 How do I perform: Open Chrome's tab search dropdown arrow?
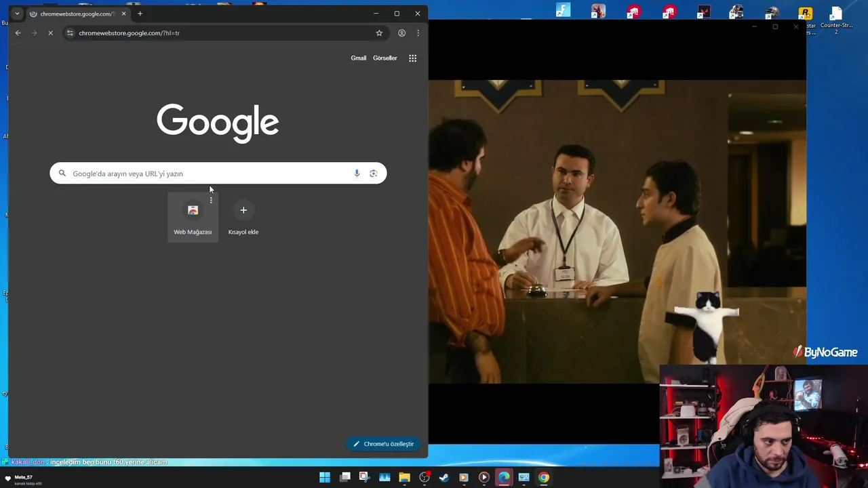(17, 14)
